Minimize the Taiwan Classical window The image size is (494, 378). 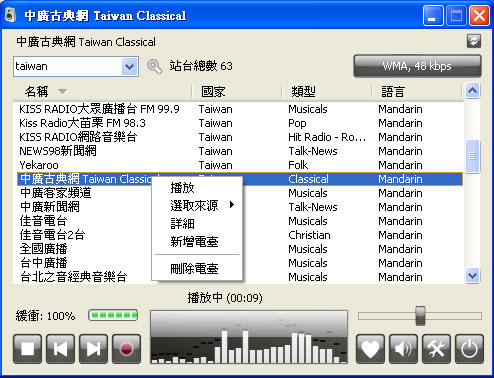[x=433, y=15]
